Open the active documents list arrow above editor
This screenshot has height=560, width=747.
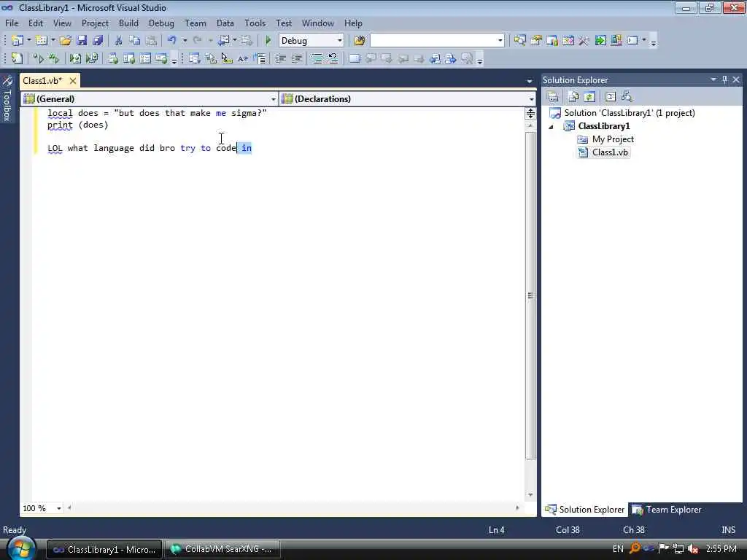tap(530, 81)
